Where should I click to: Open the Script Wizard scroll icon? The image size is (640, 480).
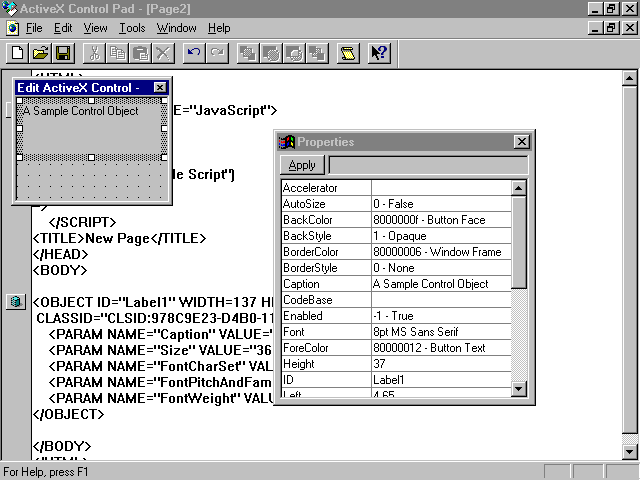347,53
